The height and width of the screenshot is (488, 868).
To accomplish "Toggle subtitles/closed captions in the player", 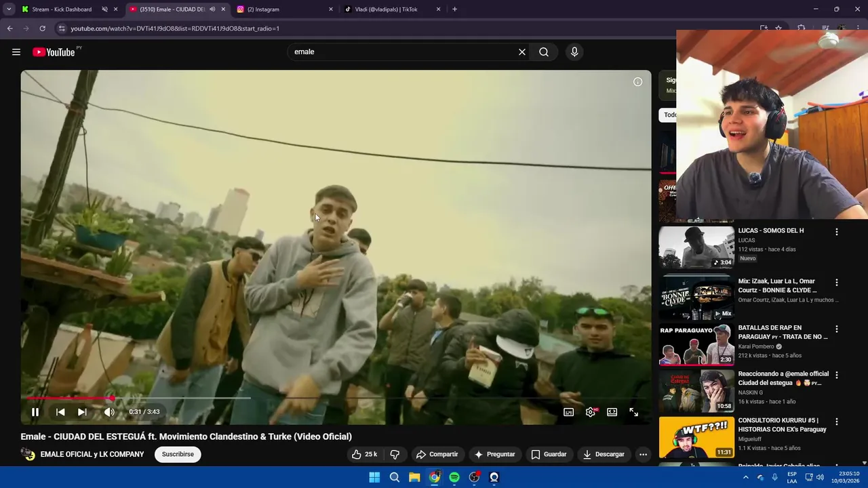I will click(569, 412).
